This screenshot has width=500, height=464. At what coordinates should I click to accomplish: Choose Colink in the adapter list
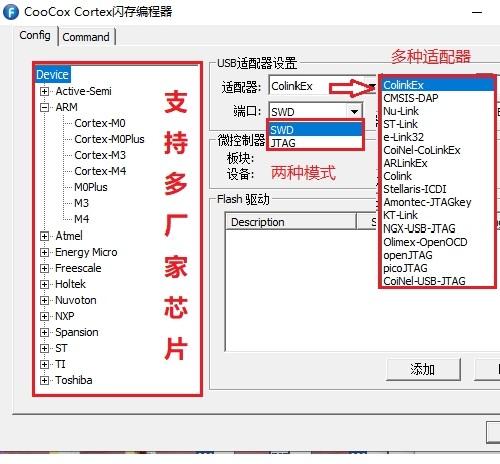click(x=437, y=176)
